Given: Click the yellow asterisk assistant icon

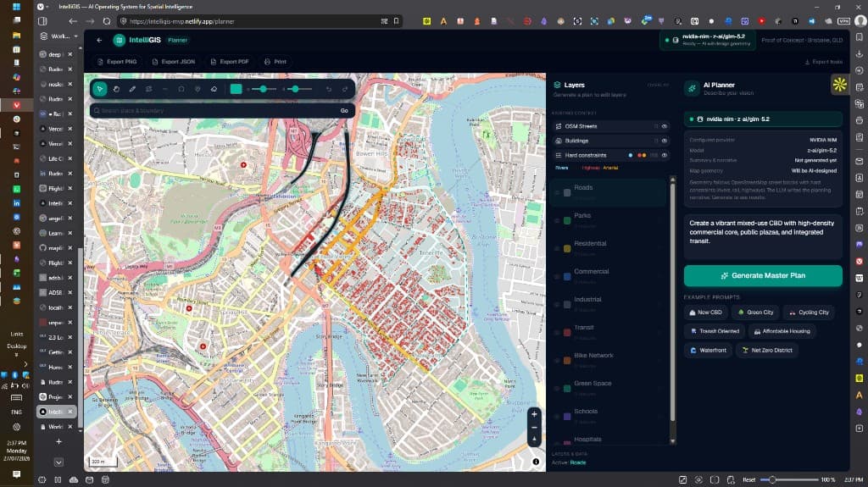Looking at the screenshot, I should [x=840, y=84].
